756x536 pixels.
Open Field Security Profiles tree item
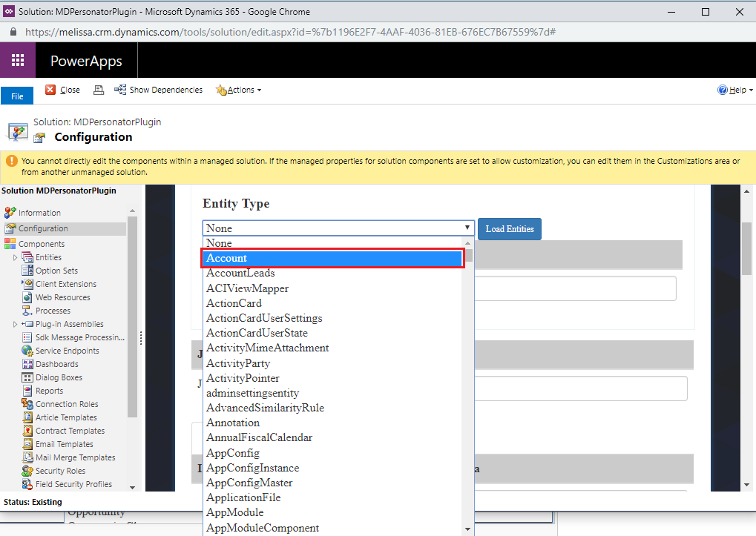click(x=73, y=484)
